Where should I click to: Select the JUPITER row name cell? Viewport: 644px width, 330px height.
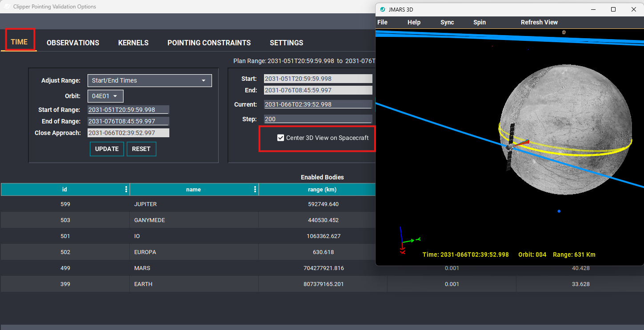[194, 204]
